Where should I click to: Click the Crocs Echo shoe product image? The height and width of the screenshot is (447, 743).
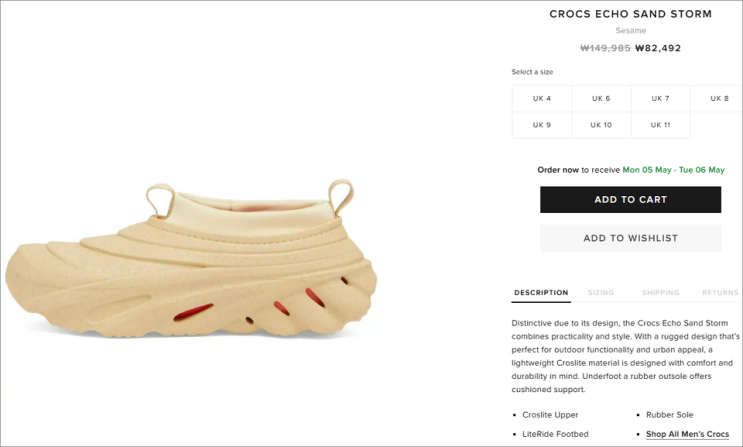pos(191,258)
